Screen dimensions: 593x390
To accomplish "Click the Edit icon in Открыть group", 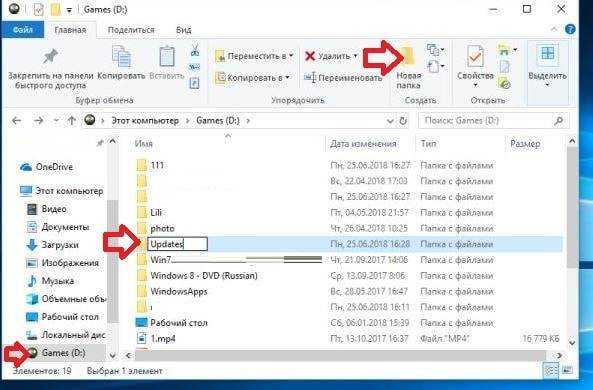I will click(x=505, y=67).
